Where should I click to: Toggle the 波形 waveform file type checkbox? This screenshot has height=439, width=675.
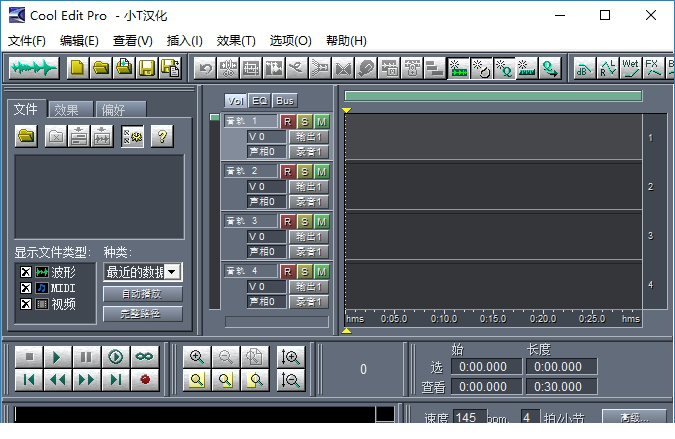pos(26,272)
